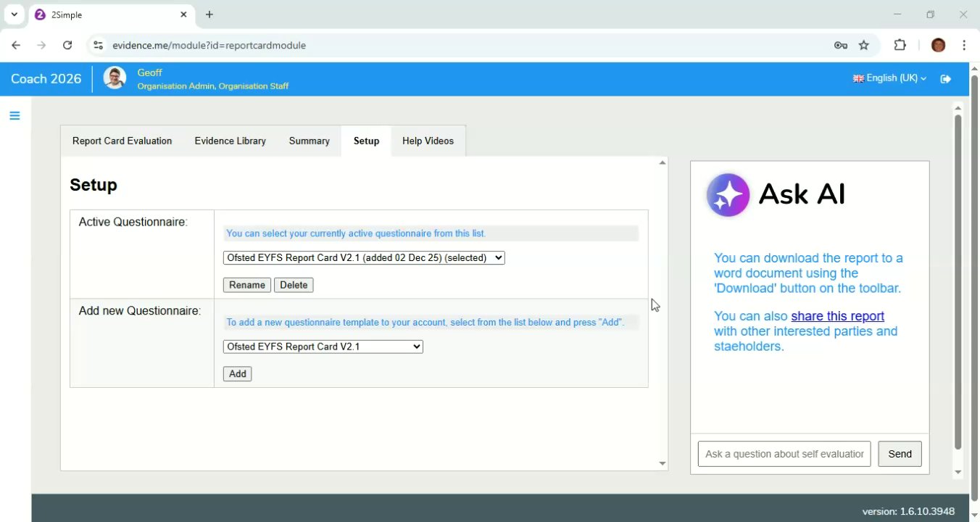Open the hamburger sidebar menu
980x522 pixels.
(x=14, y=116)
